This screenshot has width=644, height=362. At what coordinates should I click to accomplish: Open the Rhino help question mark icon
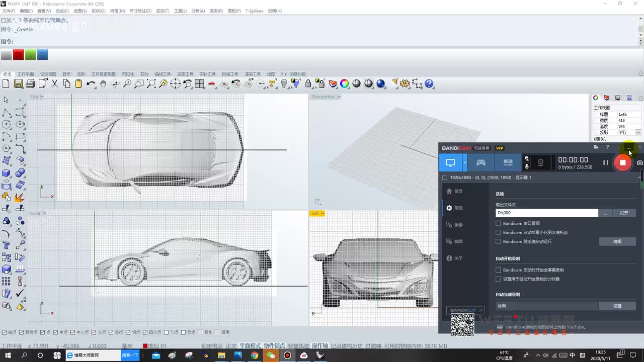(429, 84)
